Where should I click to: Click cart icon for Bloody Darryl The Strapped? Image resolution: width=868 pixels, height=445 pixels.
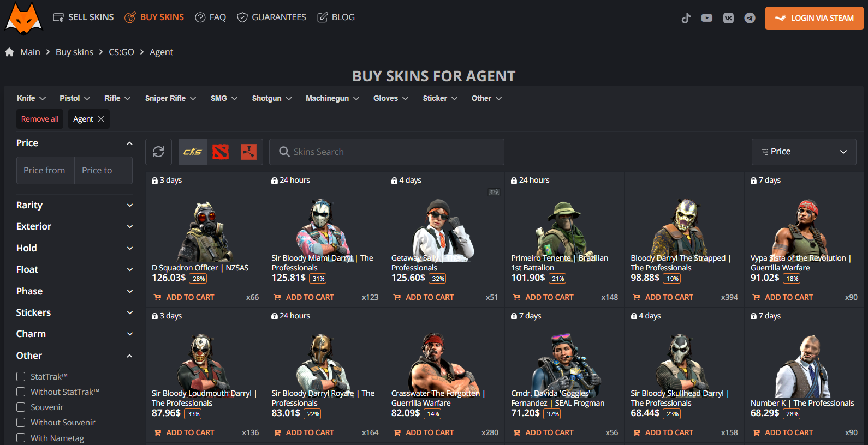point(637,297)
